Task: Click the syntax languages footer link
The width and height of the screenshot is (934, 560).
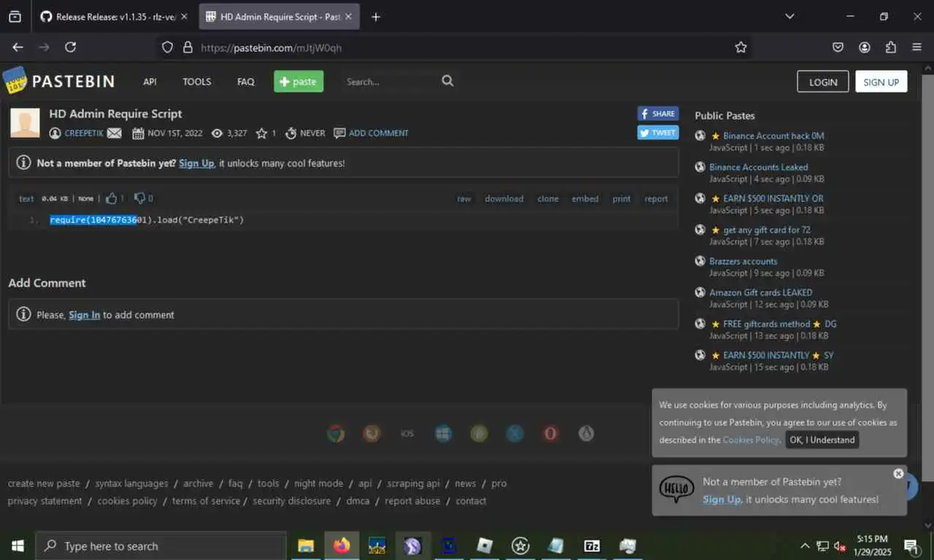Action: click(131, 483)
